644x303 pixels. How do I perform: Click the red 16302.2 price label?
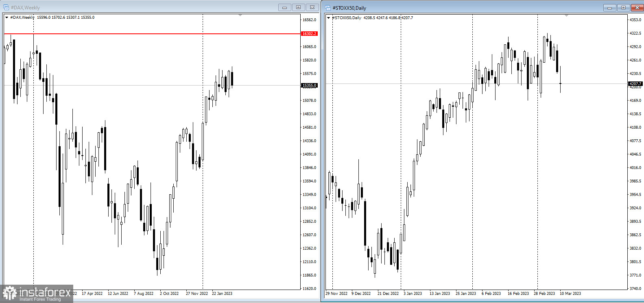(x=309, y=34)
